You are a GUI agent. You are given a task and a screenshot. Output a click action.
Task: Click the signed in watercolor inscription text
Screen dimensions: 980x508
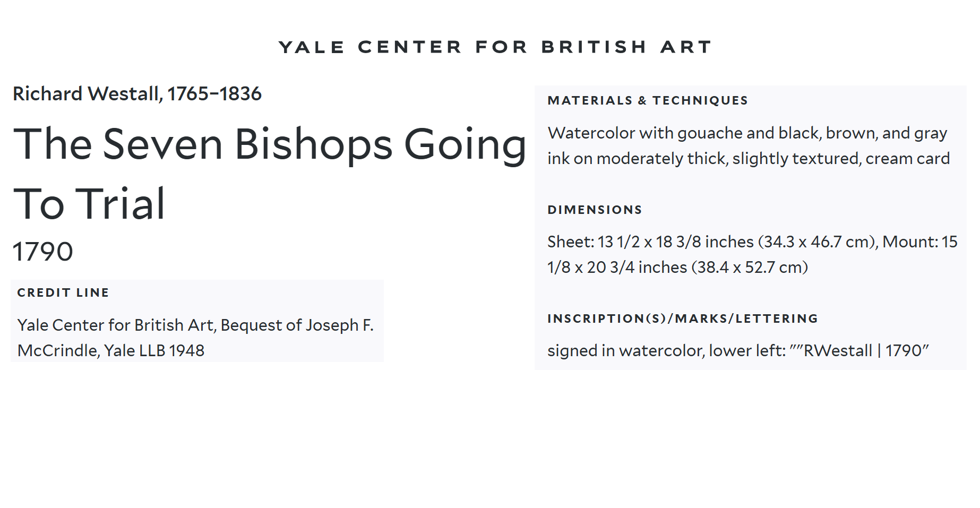click(666, 351)
